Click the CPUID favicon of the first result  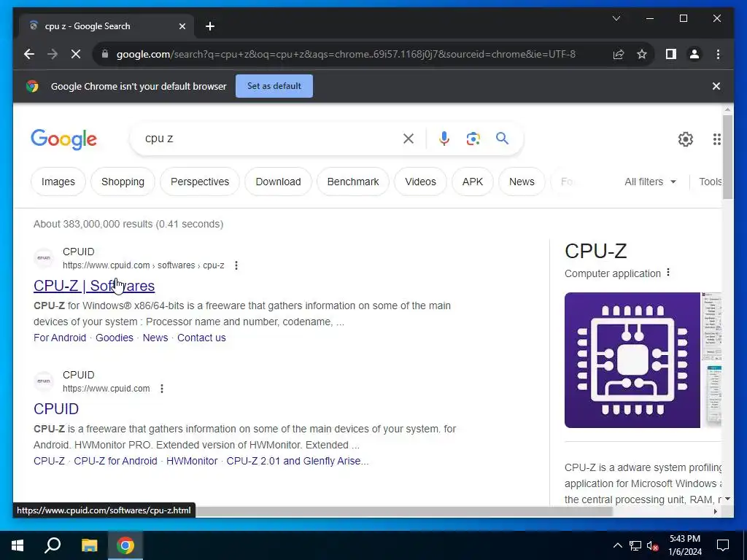(44, 257)
